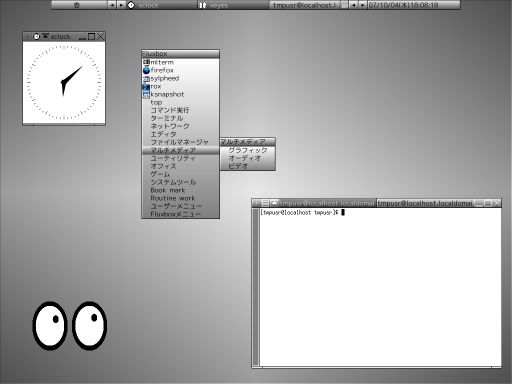512x384 pixels.
Task: Expand the ターミナル submenu
Action: [180, 118]
